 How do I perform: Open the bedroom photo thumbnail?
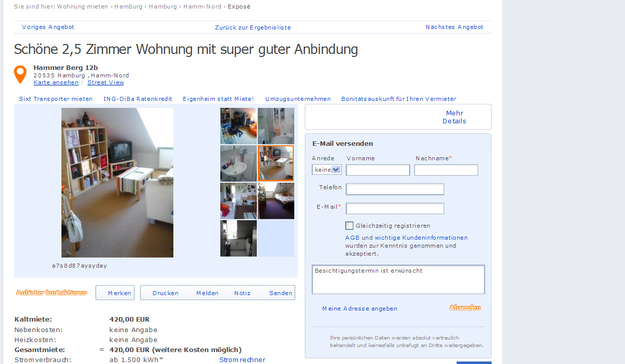[276, 201]
